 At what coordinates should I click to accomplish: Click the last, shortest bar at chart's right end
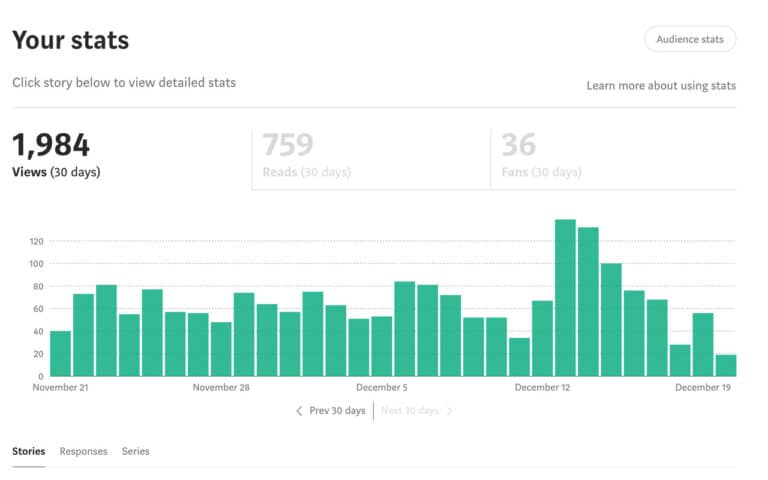[726, 365]
